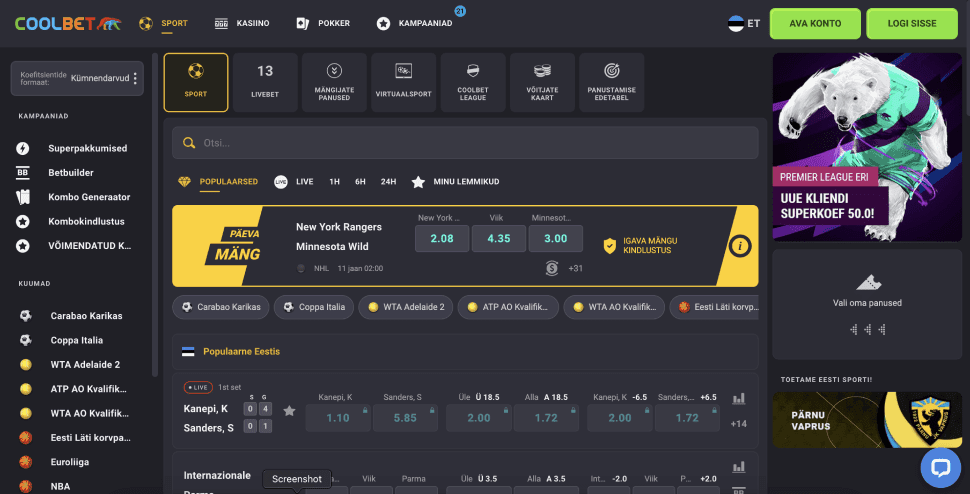970x494 pixels.
Task: Bet Alla 18.5 at 1.72
Action: 546,418
